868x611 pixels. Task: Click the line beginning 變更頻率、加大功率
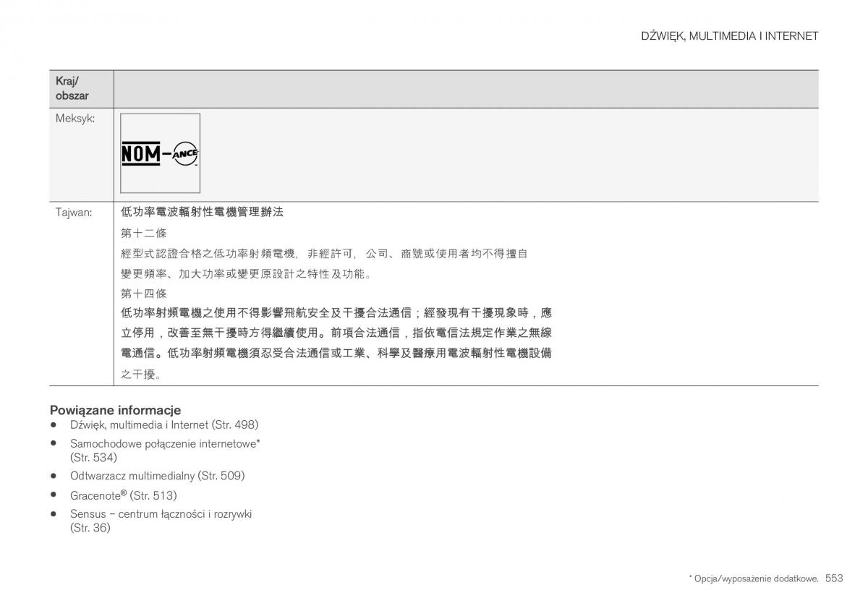[x=246, y=274]
